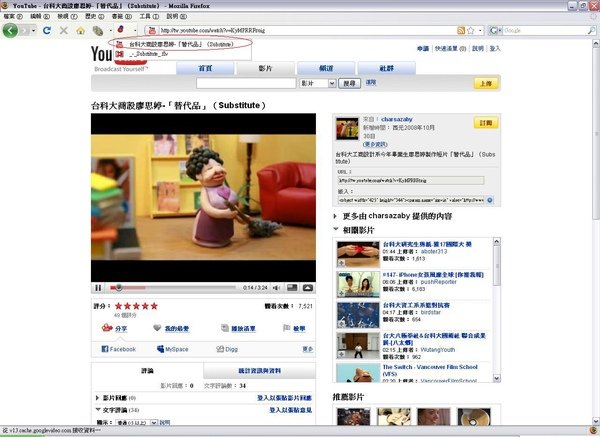Image resolution: width=600 pixels, height=437 pixels.
Task: Toggle the player fullscreen icon
Action: pos(308,287)
